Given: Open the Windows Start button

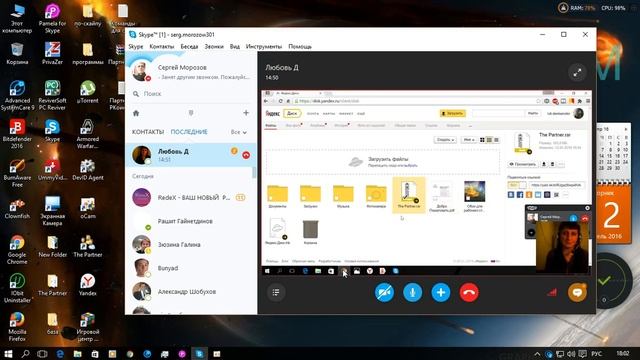Looking at the screenshot, I should (x=8, y=353).
